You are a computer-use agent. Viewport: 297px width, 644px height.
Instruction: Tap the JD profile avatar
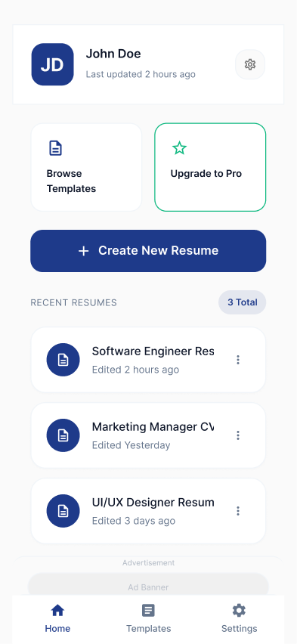tap(53, 64)
